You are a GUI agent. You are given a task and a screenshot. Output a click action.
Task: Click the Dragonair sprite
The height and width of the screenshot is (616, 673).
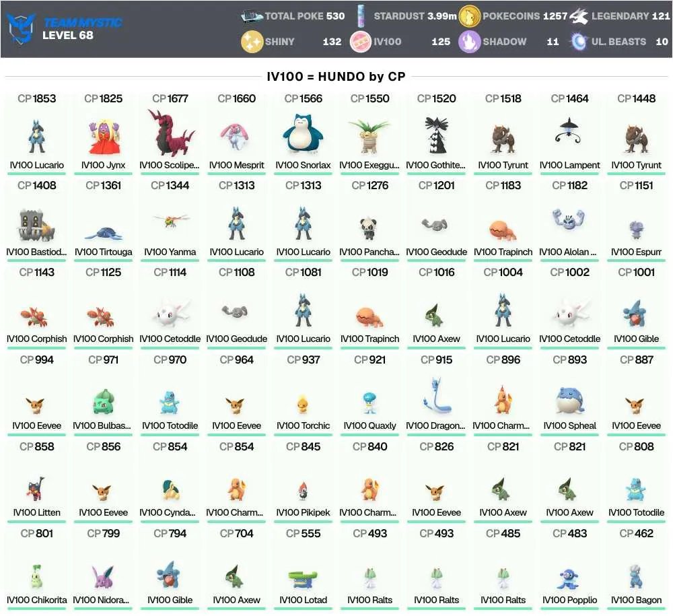pyautogui.click(x=436, y=397)
